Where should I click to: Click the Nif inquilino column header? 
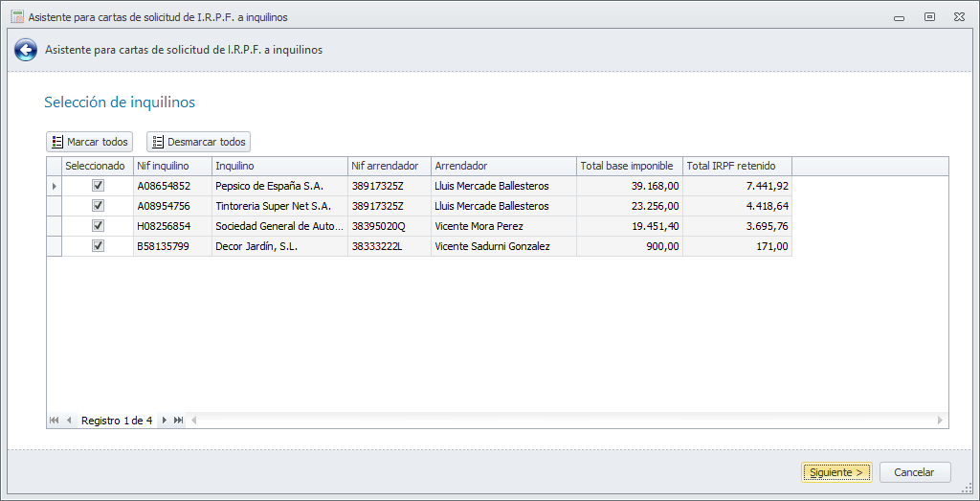click(172, 166)
